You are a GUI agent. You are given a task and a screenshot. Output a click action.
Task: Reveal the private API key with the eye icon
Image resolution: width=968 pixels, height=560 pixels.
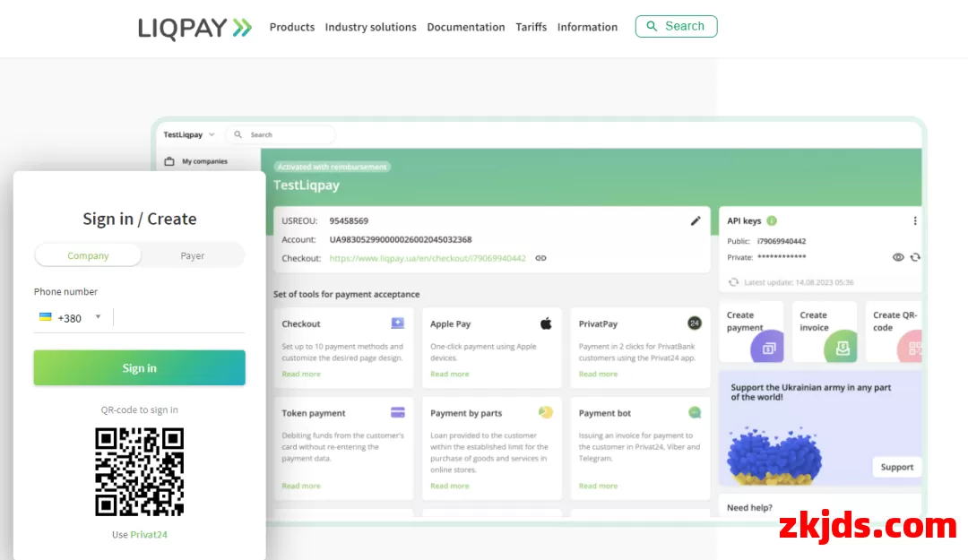(x=897, y=257)
